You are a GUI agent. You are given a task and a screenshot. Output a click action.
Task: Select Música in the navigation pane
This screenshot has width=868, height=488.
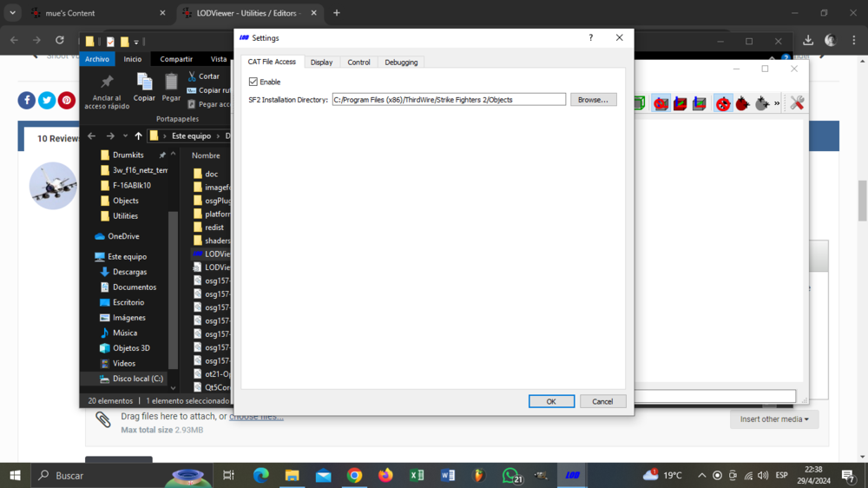pos(124,333)
